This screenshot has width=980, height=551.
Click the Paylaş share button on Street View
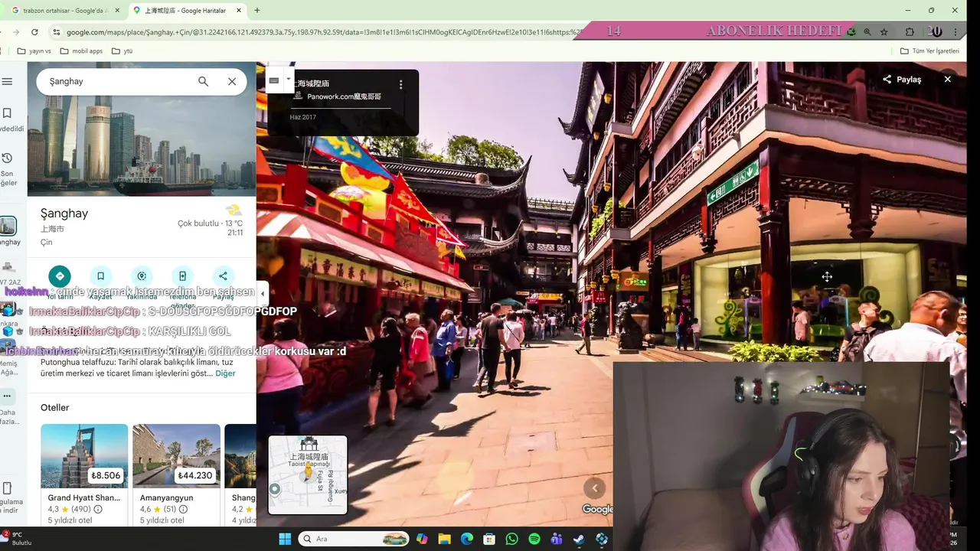[902, 80]
